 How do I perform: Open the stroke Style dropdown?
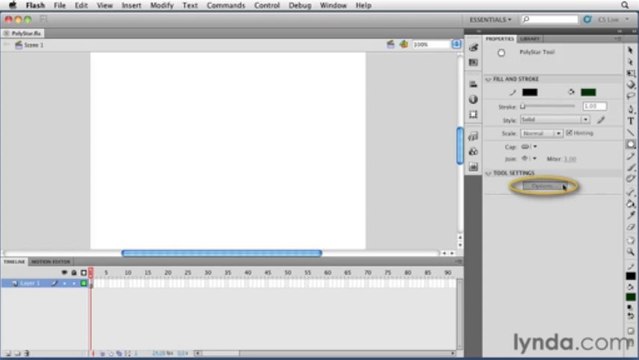tap(555, 119)
